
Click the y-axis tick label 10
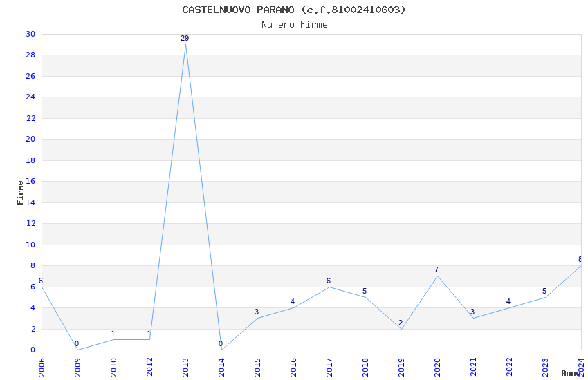coord(30,245)
